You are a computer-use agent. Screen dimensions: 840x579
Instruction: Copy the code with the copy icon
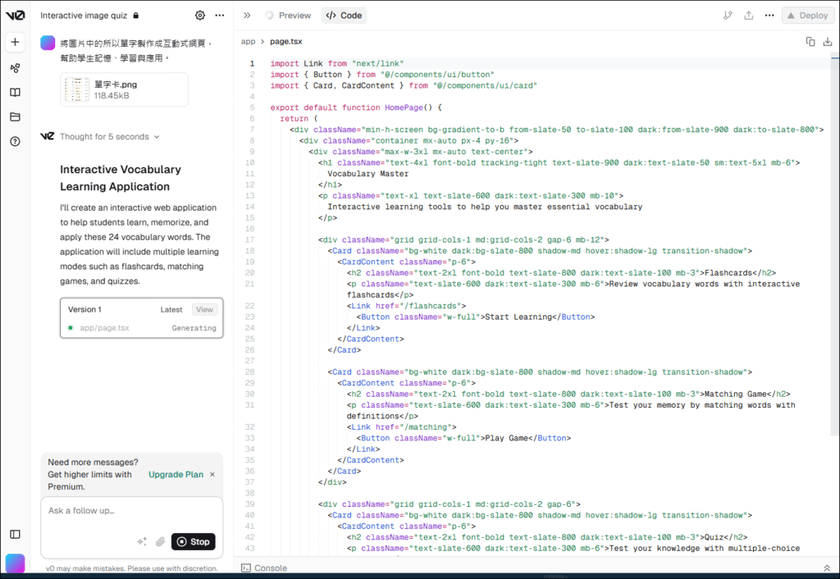810,41
